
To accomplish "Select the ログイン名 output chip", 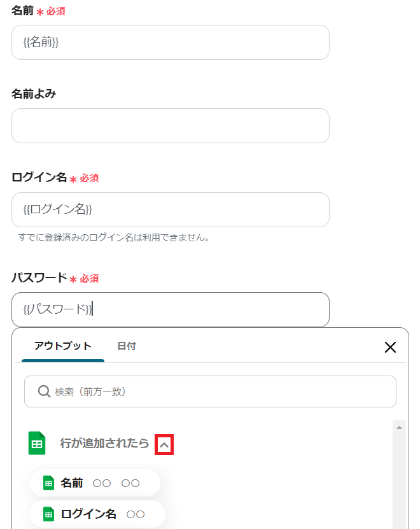I will point(97,514).
